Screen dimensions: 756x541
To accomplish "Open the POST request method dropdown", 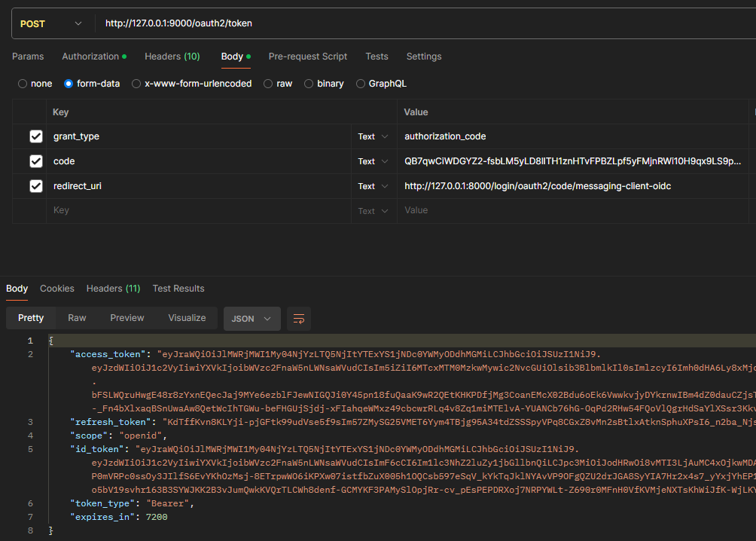I will coord(50,23).
